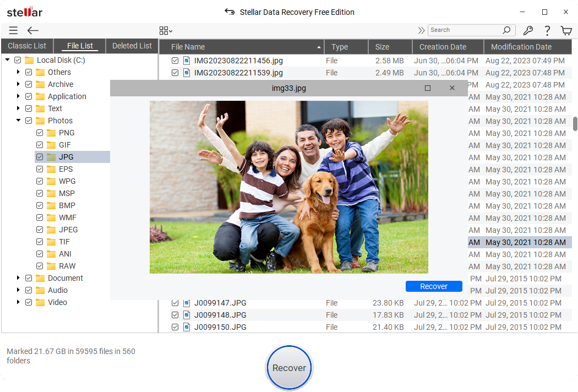This screenshot has width=578, height=392.
Task: Expand the Document folder
Action: tap(18, 278)
